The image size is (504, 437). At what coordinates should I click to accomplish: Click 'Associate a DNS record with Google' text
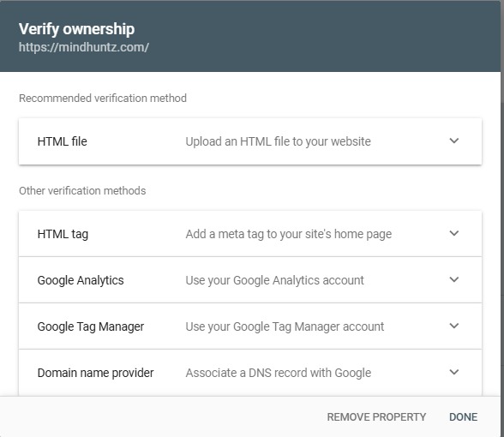pyautogui.click(x=279, y=373)
